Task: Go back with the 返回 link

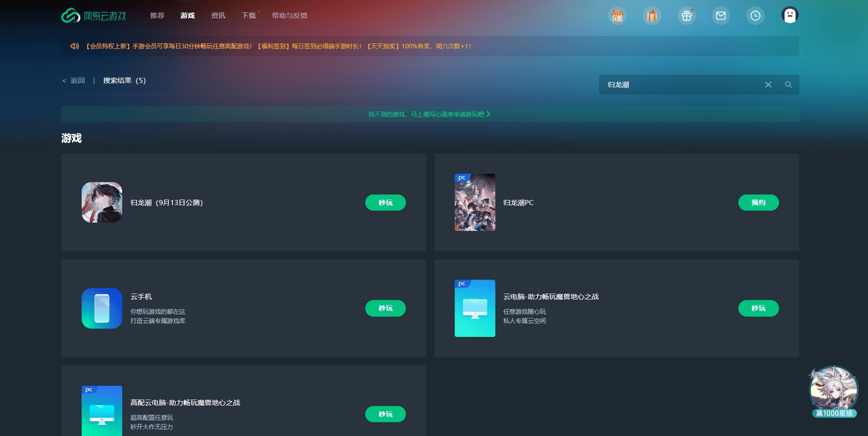Action: pos(74,81)
